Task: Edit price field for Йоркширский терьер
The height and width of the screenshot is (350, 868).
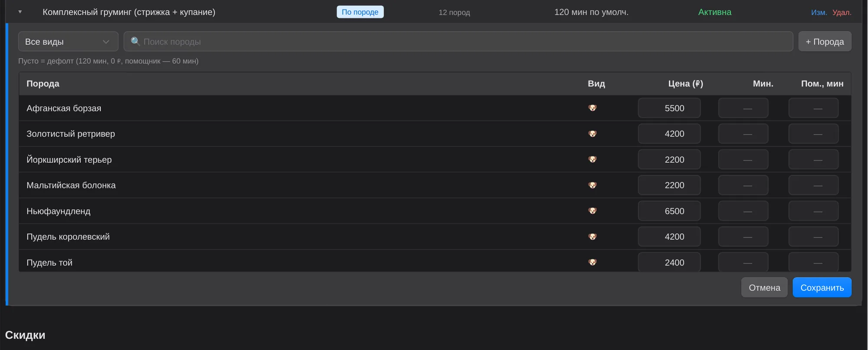Action: (669, 159)
